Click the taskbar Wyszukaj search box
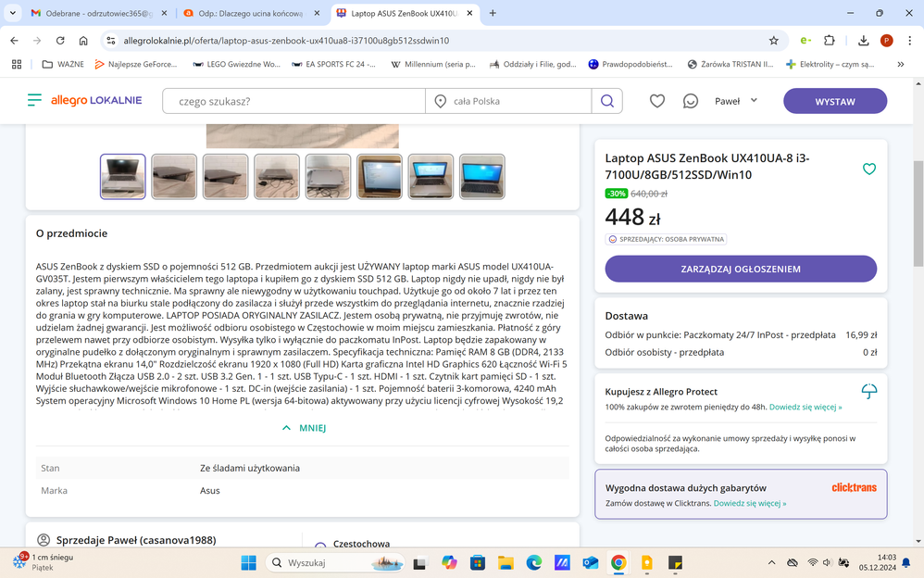 click(335, 562)
